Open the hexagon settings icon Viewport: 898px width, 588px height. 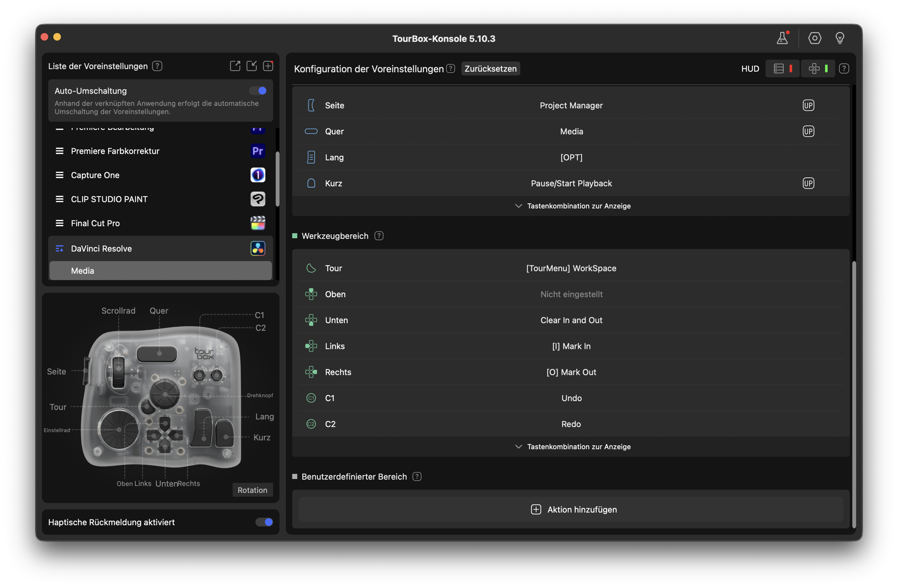814,38
